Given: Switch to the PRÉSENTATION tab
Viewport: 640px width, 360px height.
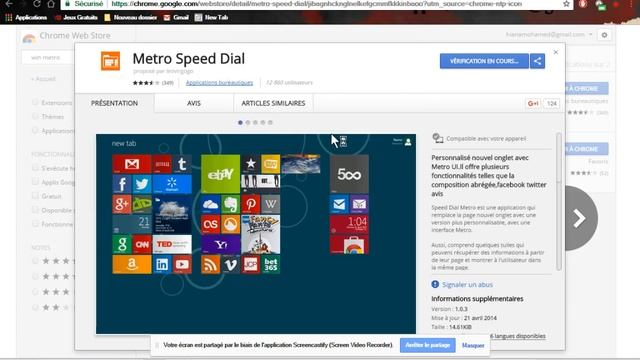Looking at the screenshot, I should (114, 103).
